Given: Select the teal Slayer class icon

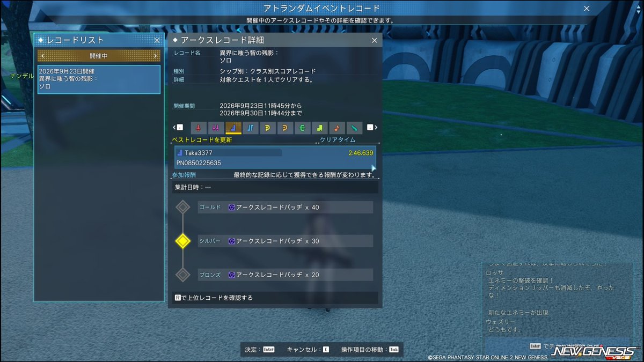Looking at the screenshot, I should (354, 128).
